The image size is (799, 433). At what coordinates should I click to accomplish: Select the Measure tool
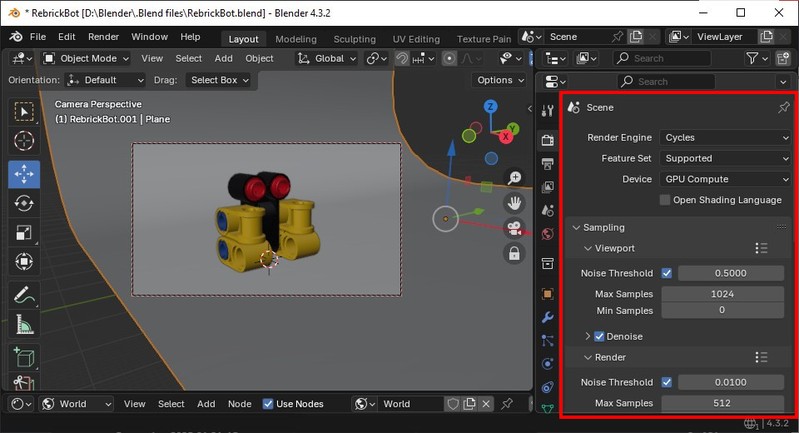click(24, 325)
